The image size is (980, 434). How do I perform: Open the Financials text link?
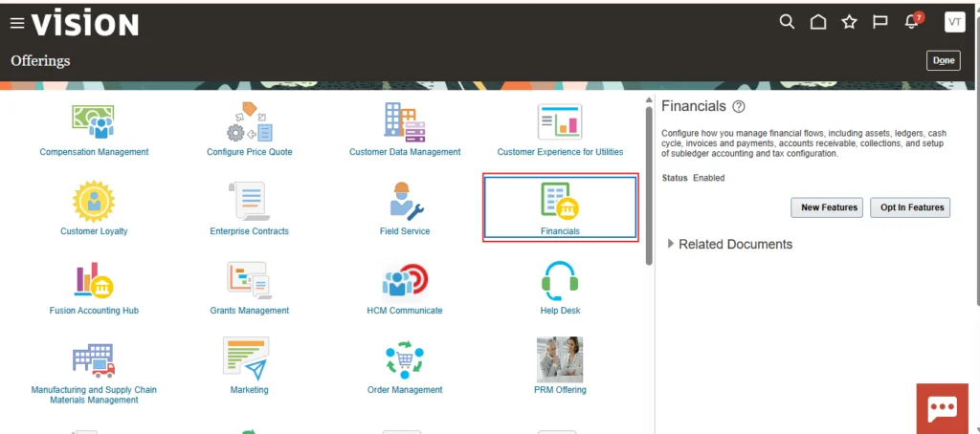pos(560,231)
